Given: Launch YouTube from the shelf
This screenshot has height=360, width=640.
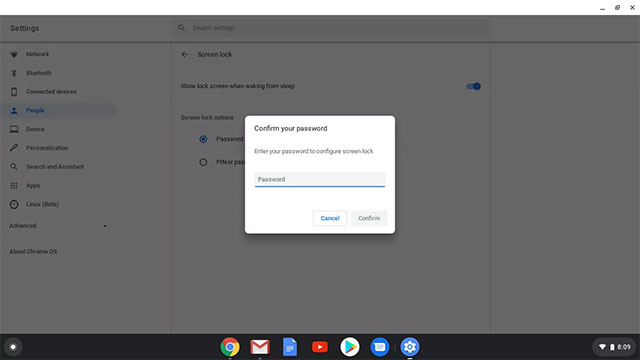Looking at the screenshot, I should 320,347.
